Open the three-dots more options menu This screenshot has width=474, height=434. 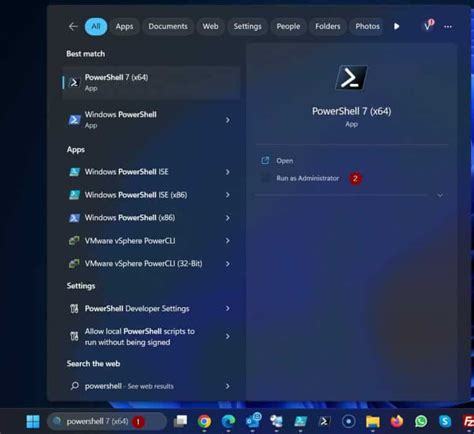448,27
